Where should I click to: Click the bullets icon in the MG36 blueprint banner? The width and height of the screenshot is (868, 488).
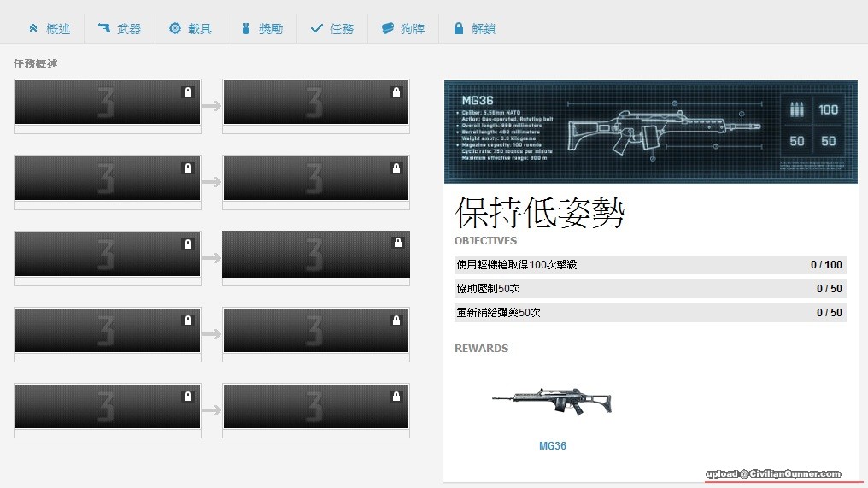pos(797,109)
